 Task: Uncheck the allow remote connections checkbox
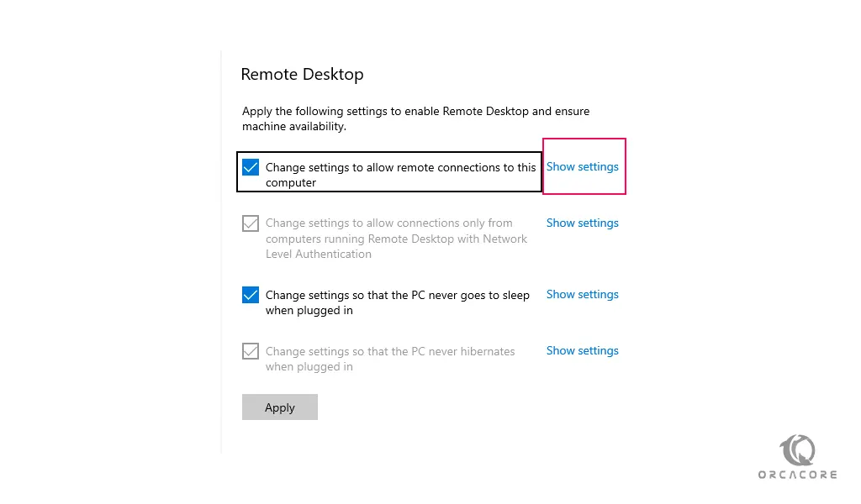point(251,167)
